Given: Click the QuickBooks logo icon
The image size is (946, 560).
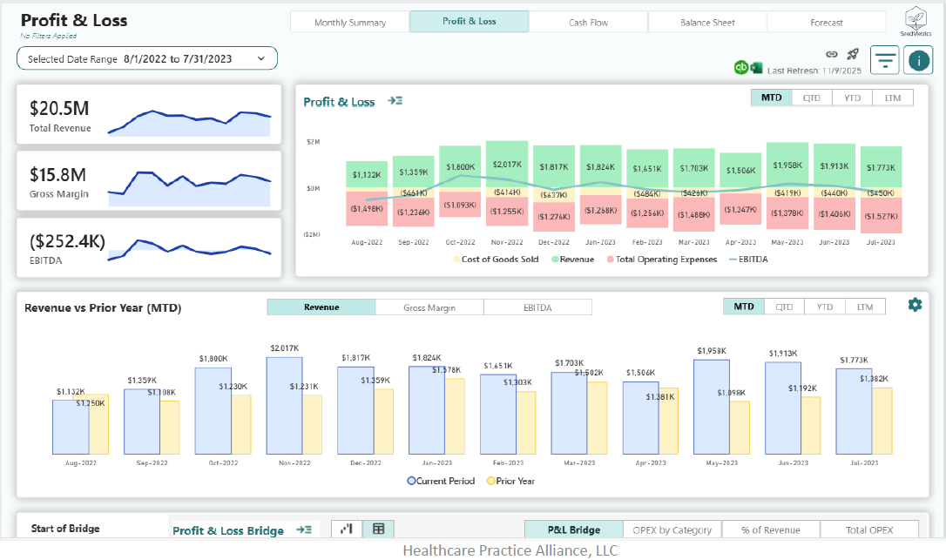Looking at the screenshot, I should click(740, 67).
